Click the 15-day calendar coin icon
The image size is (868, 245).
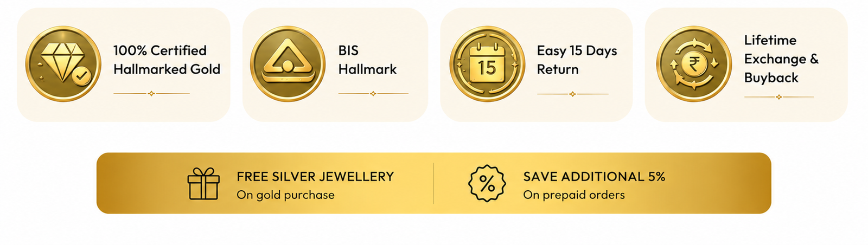(487, 64)
